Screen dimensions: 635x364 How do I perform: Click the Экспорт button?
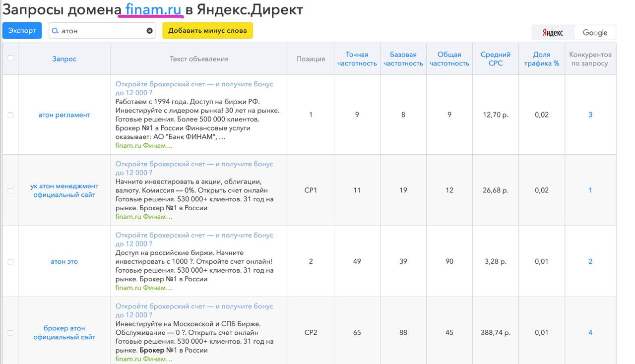pyautogui.click(x=22, y=30)
